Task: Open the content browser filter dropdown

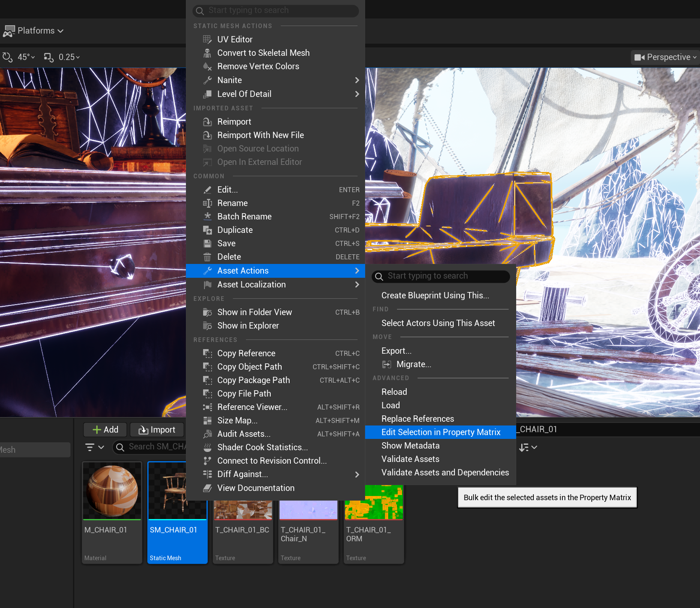Action: [x=94, y=447]
